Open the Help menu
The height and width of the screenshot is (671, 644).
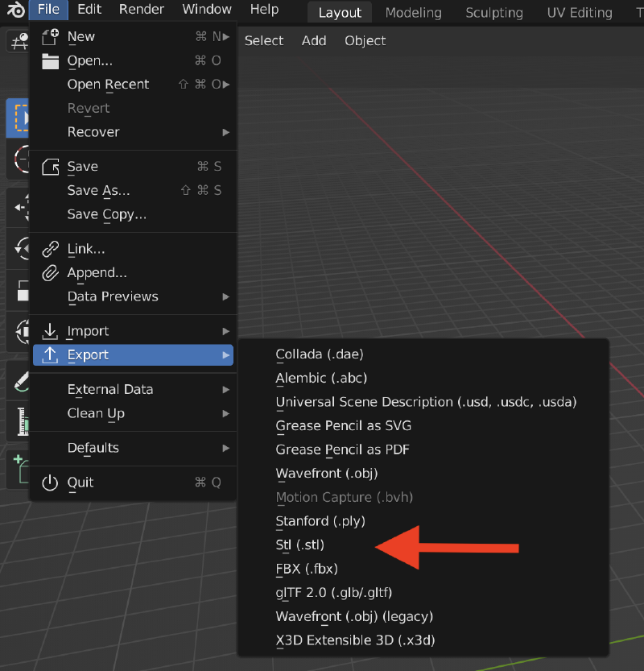click(264, 10)
